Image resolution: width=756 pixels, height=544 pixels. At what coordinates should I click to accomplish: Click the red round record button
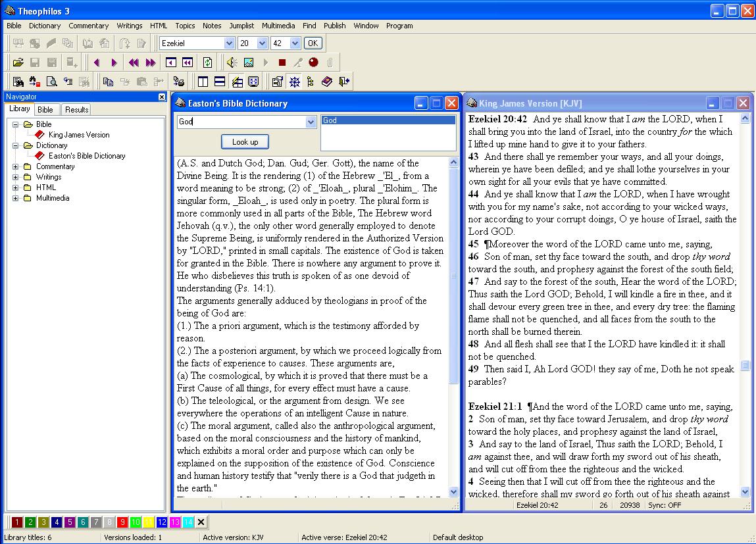click(313, 62)
